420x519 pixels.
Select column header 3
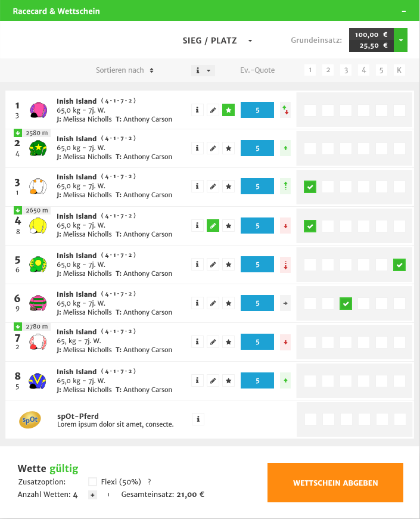click(x=346, y=70)
